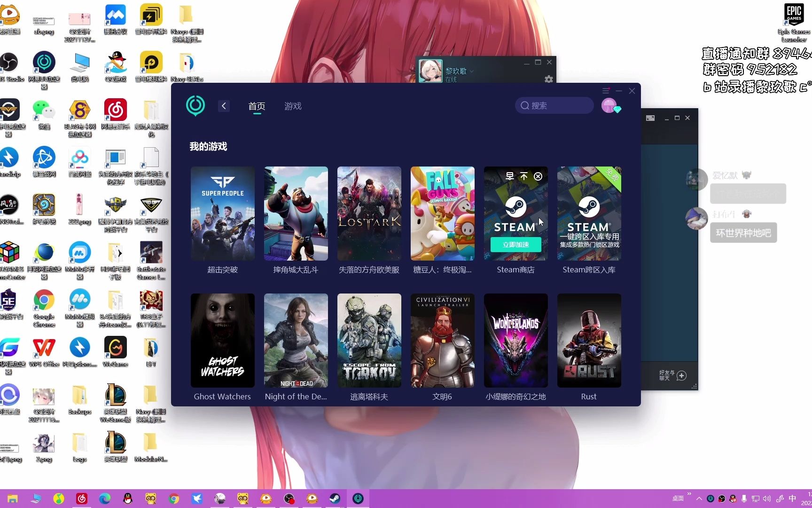This screenshot has height=508, width=812.
Task: Open the QQ游戏 desktop icon
Action: click(116, 67)
